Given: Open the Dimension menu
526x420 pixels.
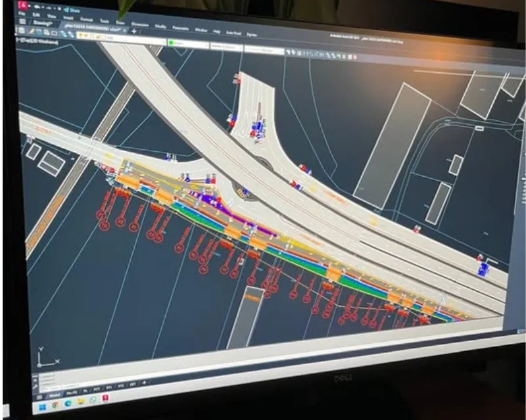Looking at the screenshot, I should [140, 24].
